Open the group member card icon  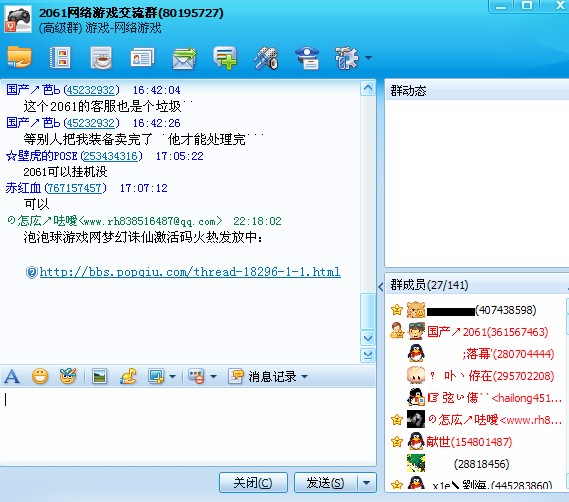pos(142,57)
